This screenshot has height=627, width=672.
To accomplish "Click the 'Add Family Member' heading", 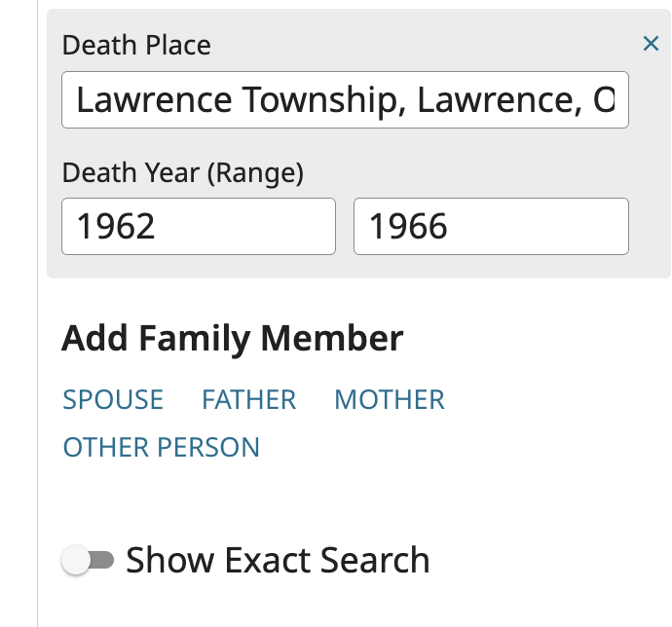I will click(x=232, y=339).
